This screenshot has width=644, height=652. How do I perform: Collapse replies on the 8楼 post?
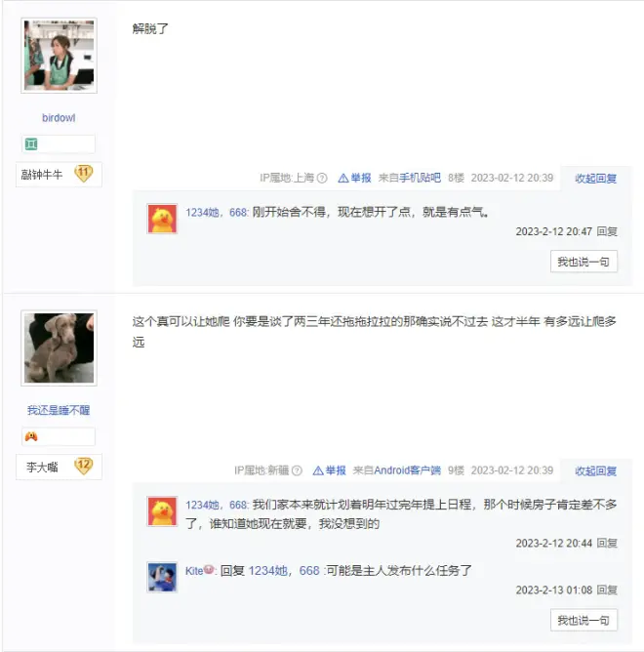pyautogui.click(x=596, y=179)
